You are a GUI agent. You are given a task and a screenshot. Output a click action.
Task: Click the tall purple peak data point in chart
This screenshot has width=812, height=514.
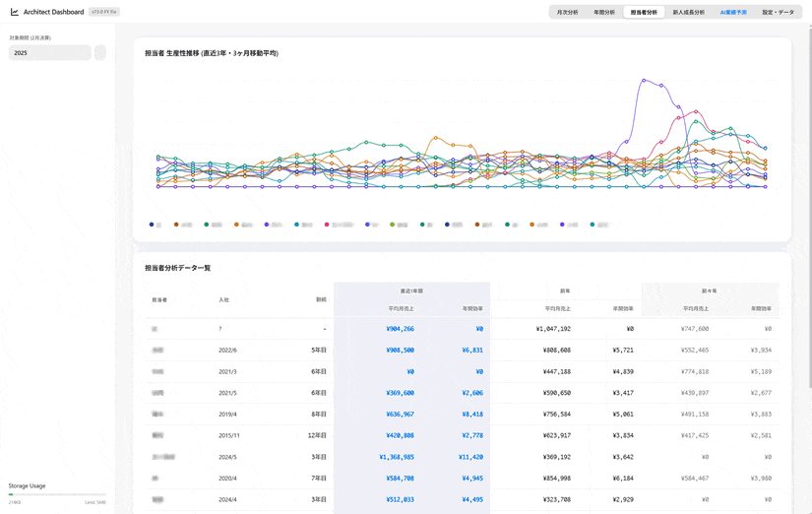[644, 80]
